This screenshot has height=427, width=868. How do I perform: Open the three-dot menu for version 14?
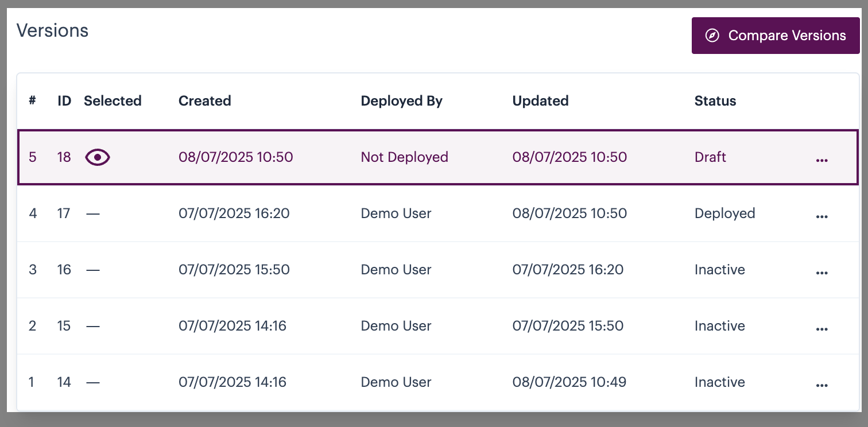821,385
